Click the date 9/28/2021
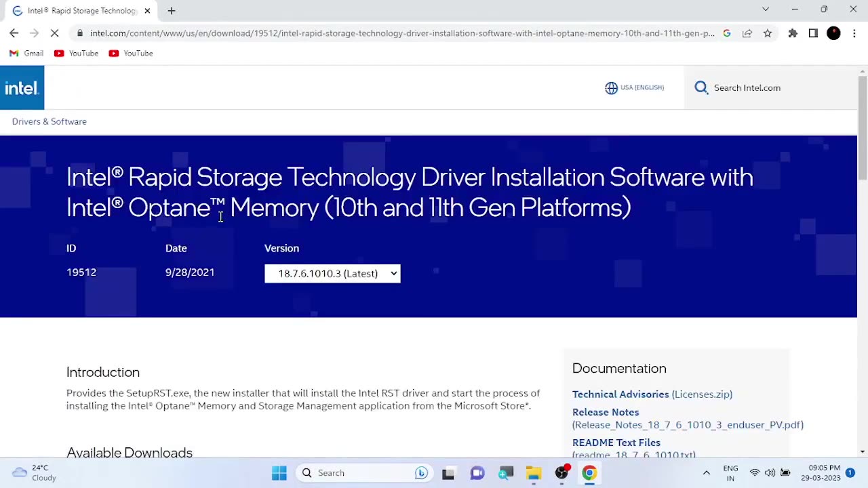 [x=190, y=272]
